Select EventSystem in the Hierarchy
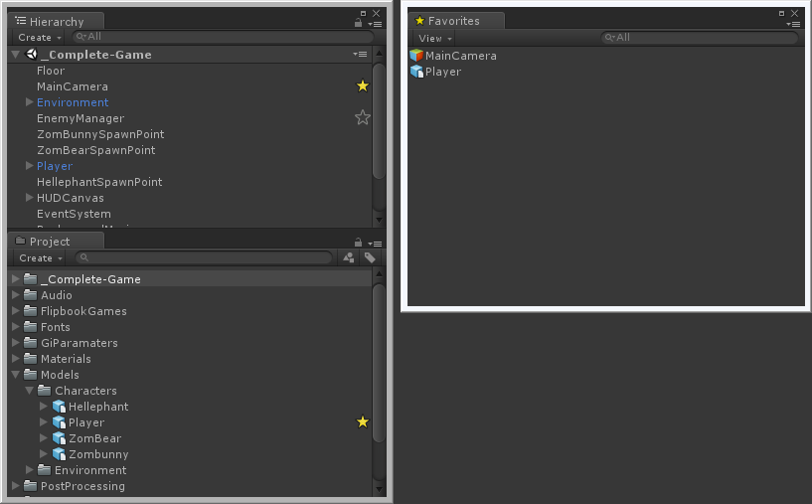Screen dimensions: 812x504 pos(74,214)
